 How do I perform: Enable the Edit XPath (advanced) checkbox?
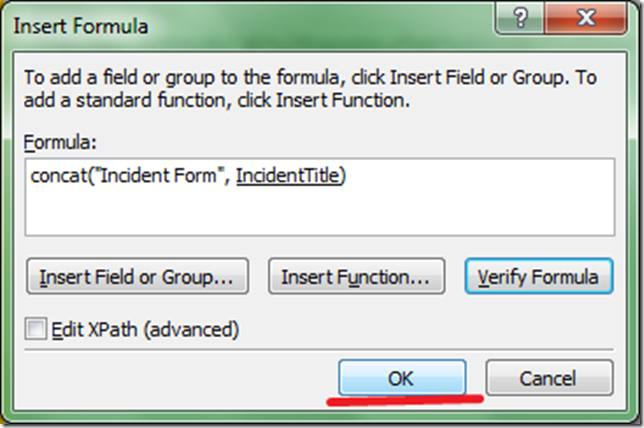[x=38, y=329]
